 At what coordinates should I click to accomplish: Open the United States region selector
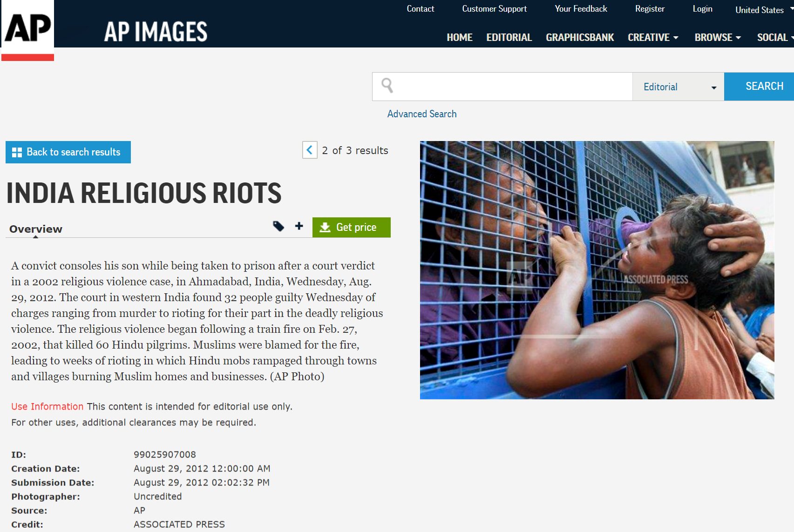pos(764,10)
